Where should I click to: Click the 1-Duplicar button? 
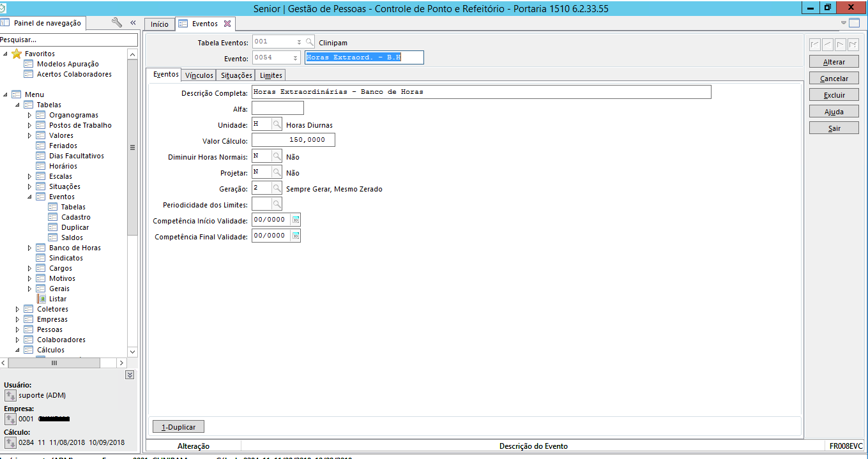[178, 426]
